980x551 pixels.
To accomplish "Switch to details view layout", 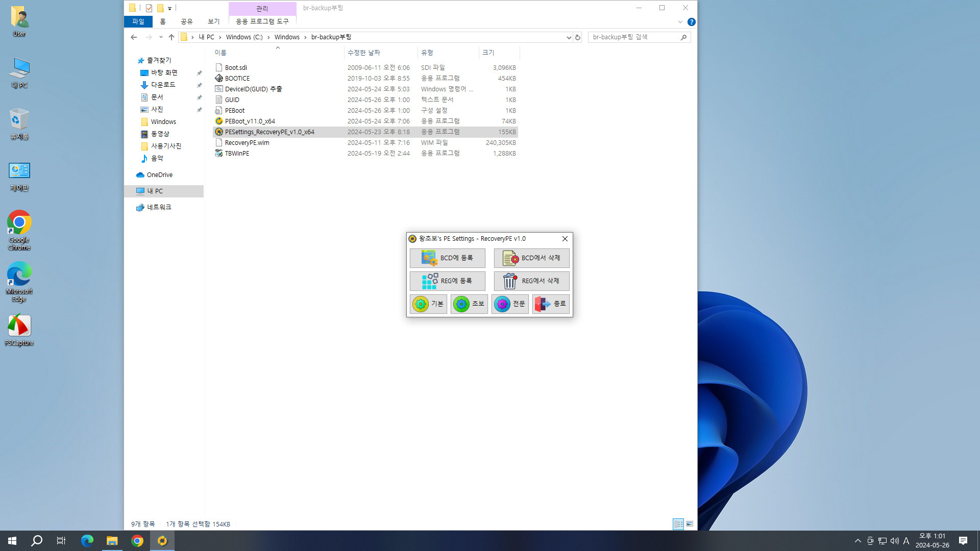I will pyautogui.click(x=678, y=524).
